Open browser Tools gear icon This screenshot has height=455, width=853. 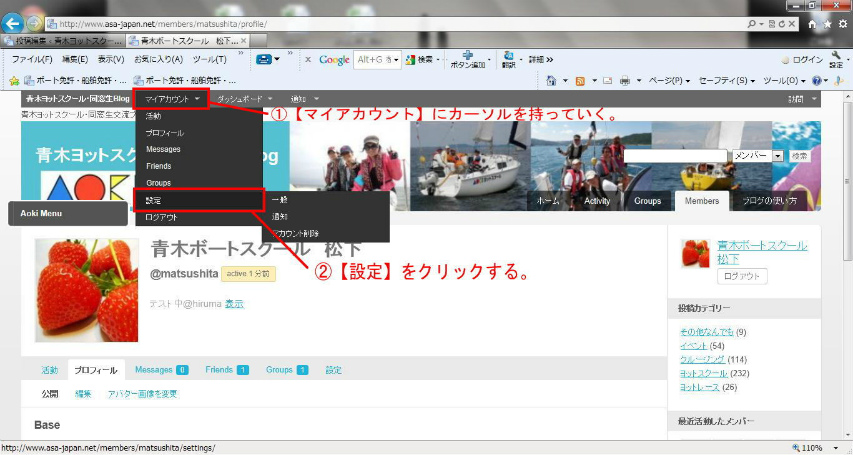[843, 24]
